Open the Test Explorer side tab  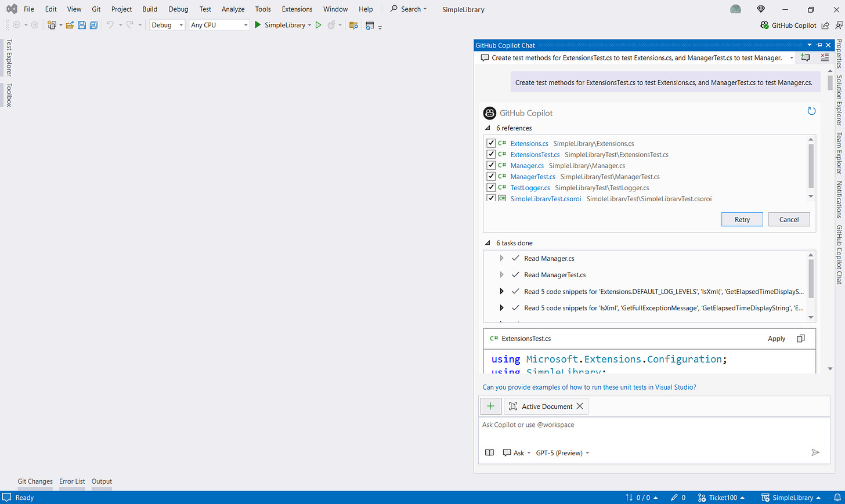(9, 57)
